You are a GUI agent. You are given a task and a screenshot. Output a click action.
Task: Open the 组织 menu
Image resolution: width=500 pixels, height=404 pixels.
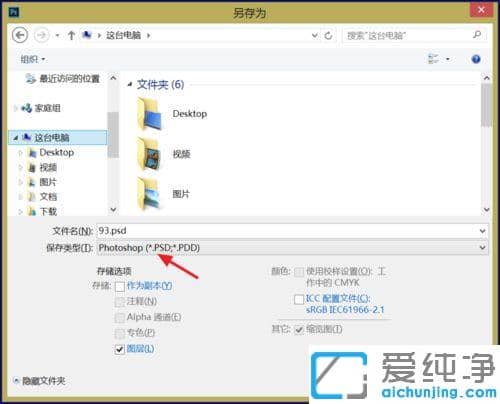click(33, 59)
